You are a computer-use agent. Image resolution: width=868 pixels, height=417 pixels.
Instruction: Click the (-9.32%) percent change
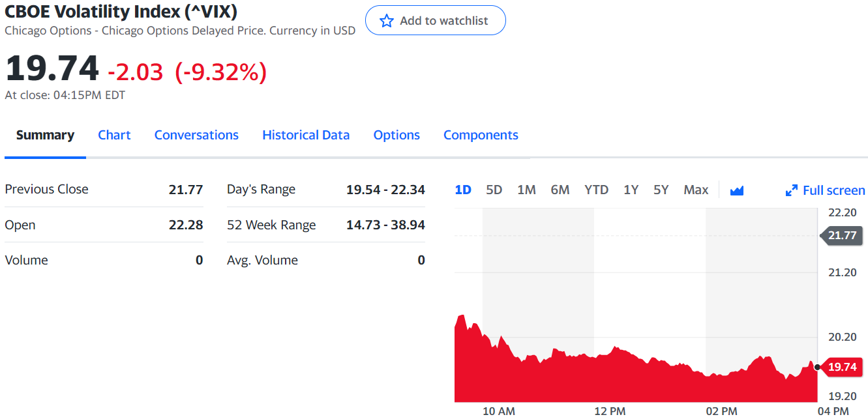221,72
